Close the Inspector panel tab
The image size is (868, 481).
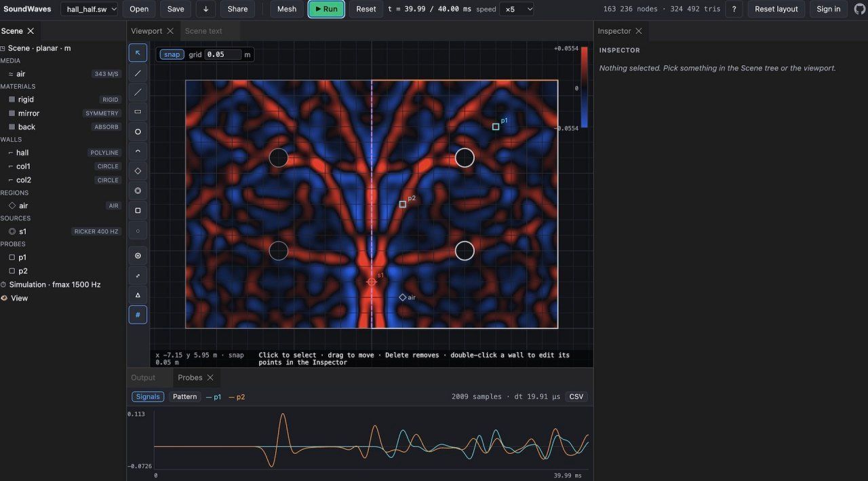tap(639, 31)
